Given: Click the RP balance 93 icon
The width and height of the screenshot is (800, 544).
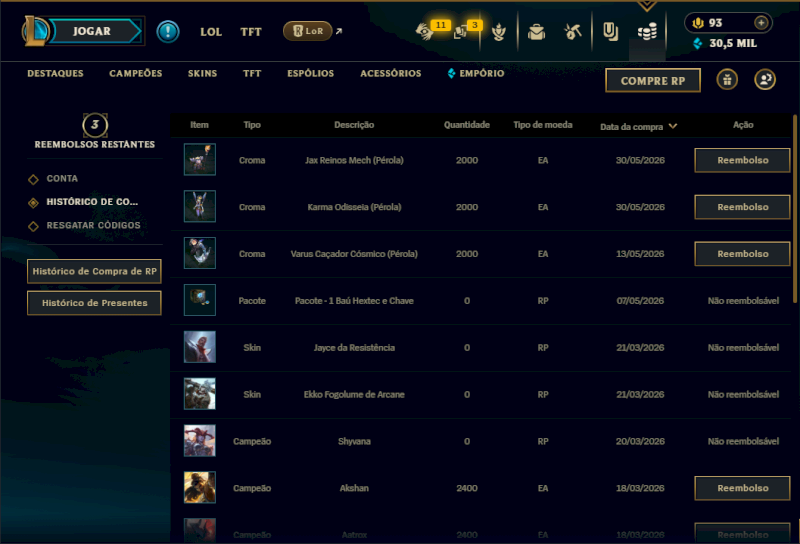Looking at the screenshot, I should [697, 23].
